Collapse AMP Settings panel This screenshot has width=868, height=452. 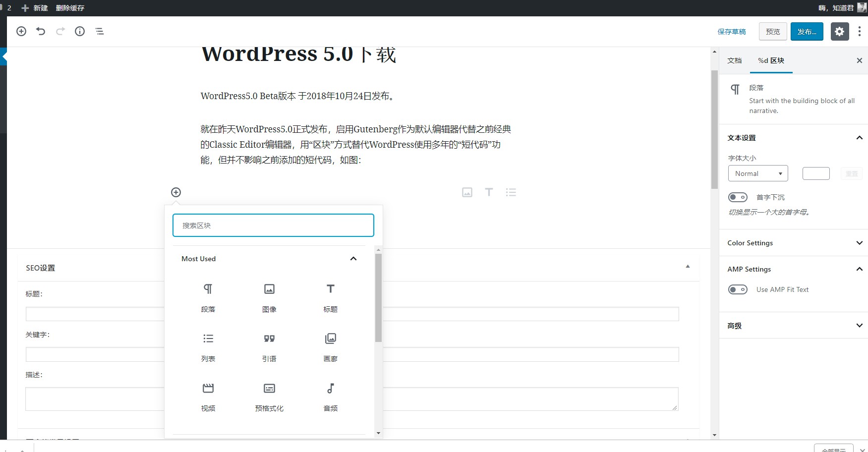[x=793, y=269]
